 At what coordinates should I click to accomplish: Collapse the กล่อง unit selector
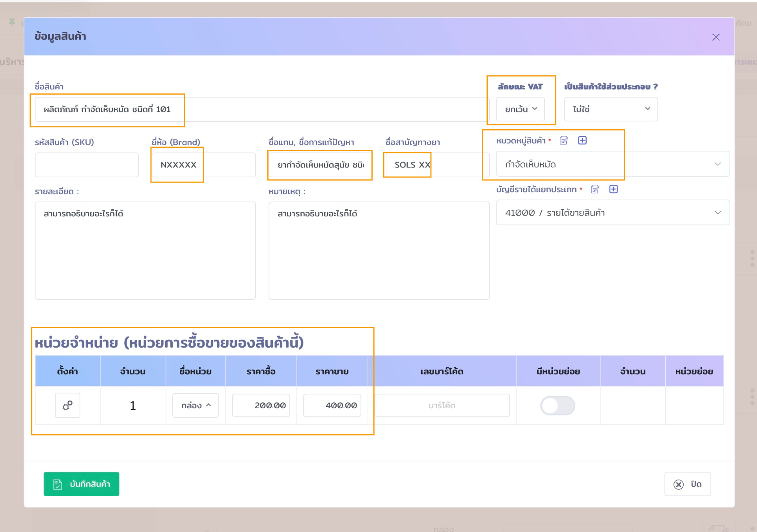(x=195, y=405)
